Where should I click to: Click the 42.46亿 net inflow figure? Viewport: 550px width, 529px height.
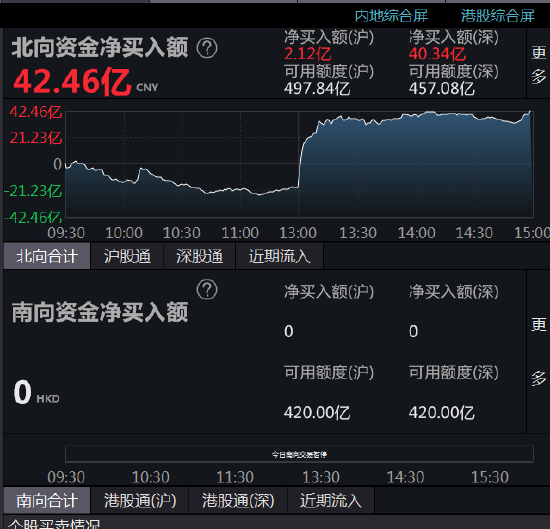72,82
